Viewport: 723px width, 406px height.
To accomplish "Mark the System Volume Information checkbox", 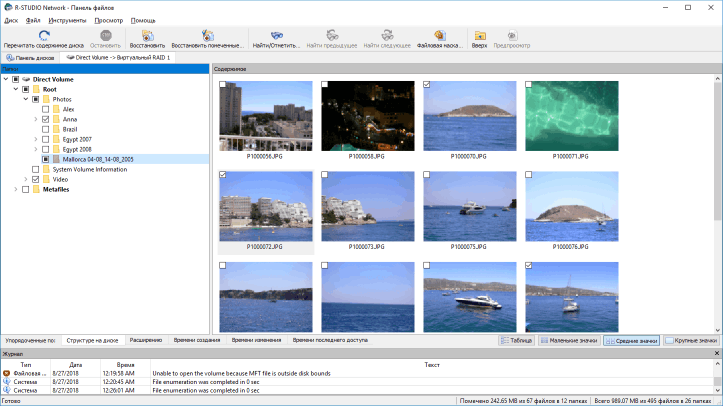I will pos(36,170).
